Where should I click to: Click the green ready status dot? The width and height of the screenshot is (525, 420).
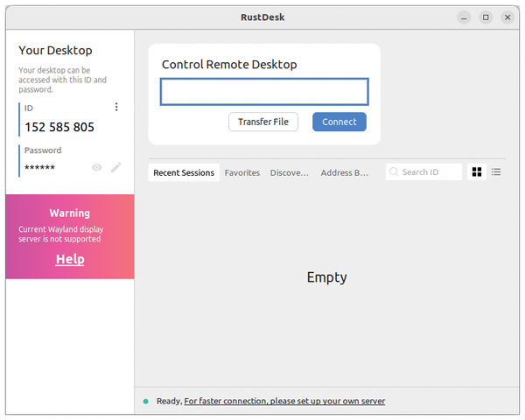(x=145, y=402)
